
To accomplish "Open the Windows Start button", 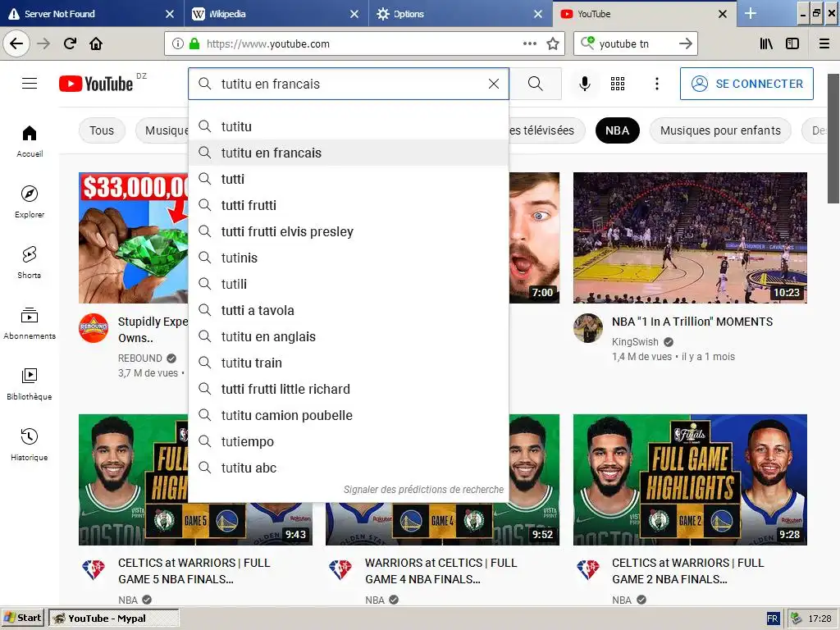I will pyautogui.click(x=22, y=619).
